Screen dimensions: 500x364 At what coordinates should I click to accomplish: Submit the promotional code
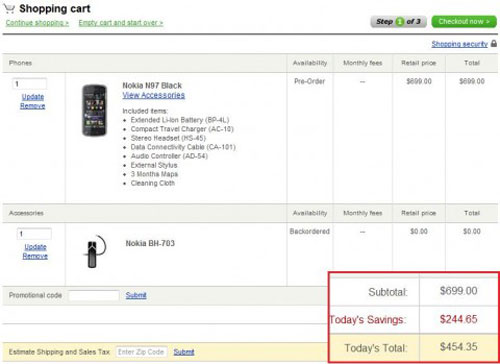point(136,295)
